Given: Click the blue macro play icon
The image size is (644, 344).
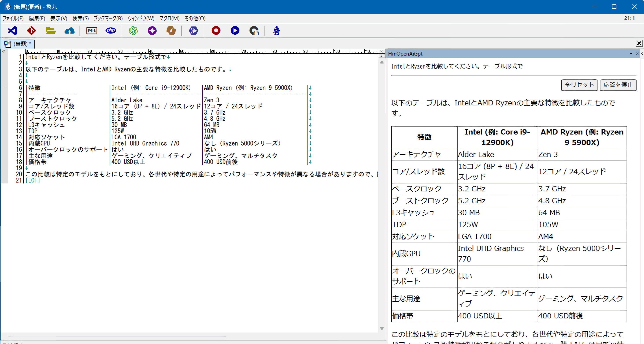Looking at the screenshot, I should coord(235,31).
